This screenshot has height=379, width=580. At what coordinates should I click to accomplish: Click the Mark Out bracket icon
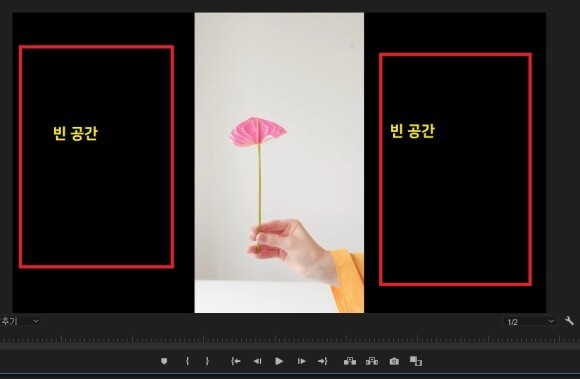coord(207,361)
